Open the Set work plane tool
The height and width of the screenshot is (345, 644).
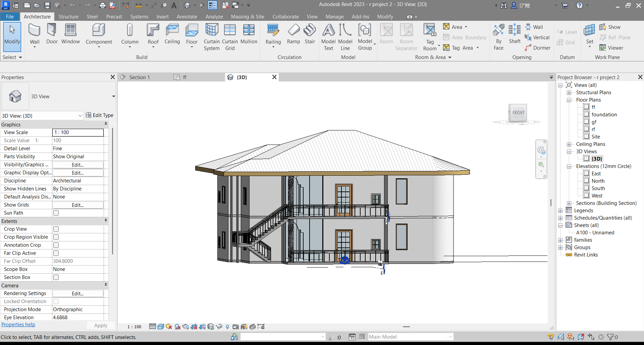click(590, 36)
